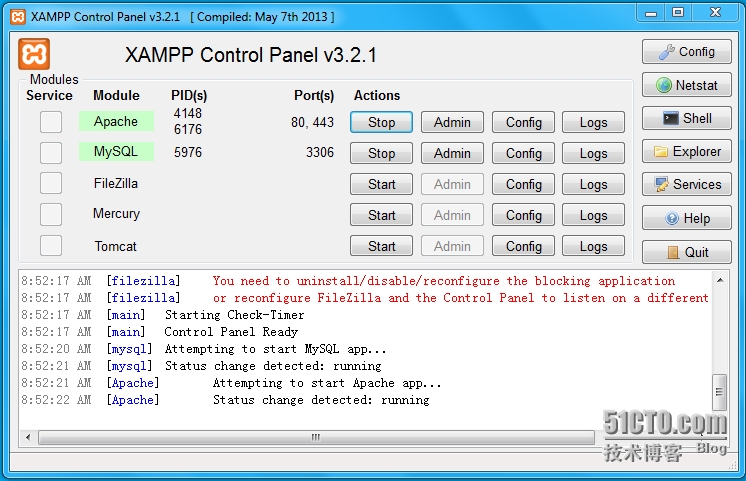746x481 pixels.
Task: Start the Mercury module
Action: 381,215
